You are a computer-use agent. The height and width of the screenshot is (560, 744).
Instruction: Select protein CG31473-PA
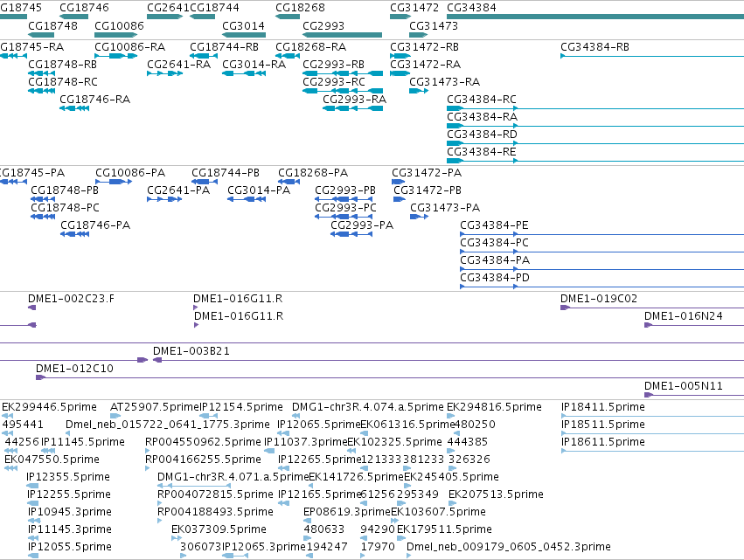(420, 217)
